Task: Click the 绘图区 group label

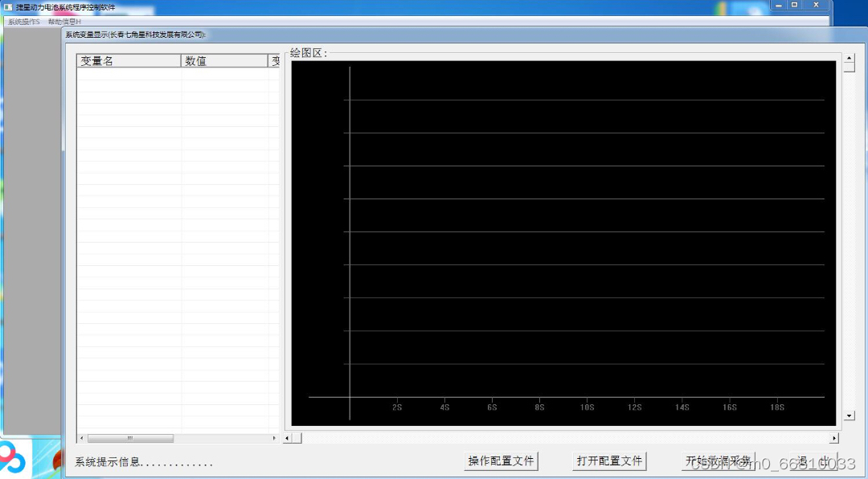Action: point(309,53)
